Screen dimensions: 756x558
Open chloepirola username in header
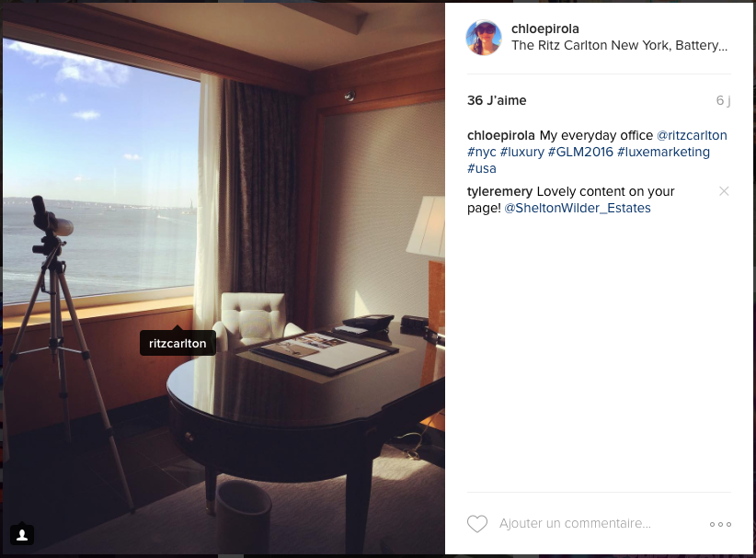click(x=544, y=28)
